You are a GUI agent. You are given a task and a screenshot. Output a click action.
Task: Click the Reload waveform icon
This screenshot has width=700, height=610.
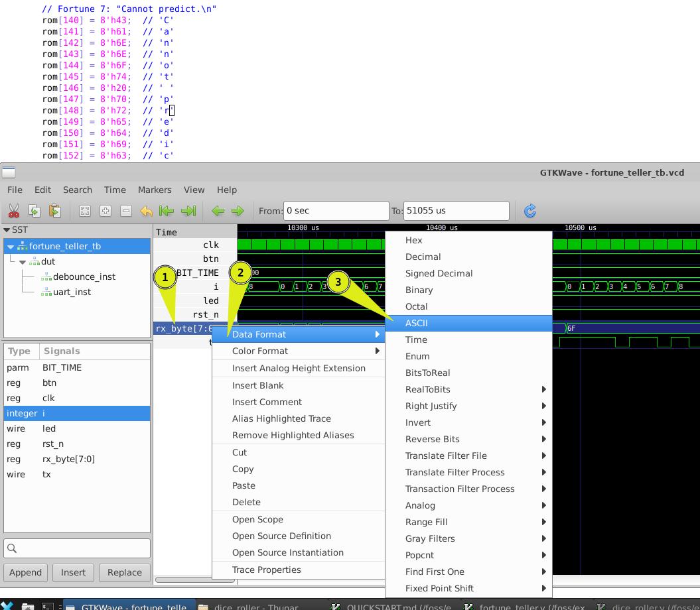529,211
